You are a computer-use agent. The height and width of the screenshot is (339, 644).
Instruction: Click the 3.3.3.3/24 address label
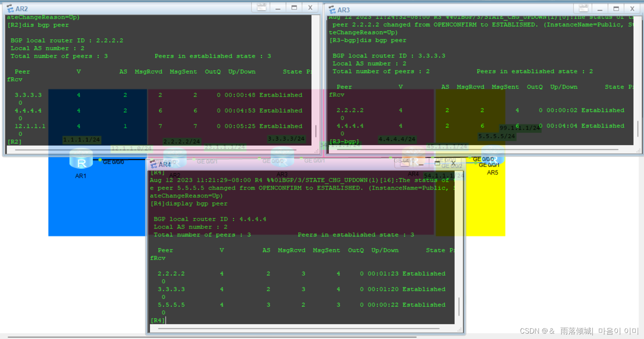pos(286,139)
